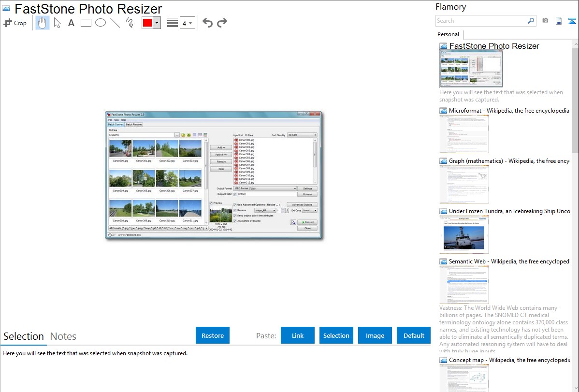
Task: Click the scrollbar up arrow in the snapshot list
Action: 575,44
